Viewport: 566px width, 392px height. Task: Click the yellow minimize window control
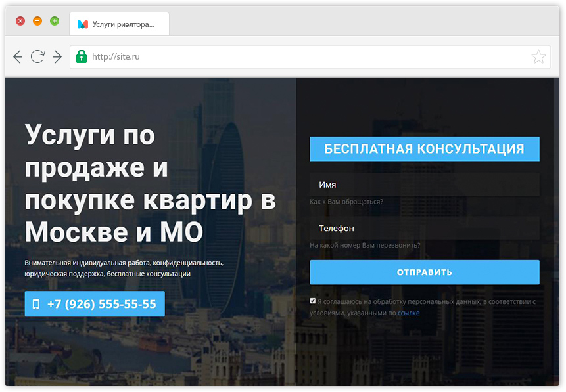point(37,20)
